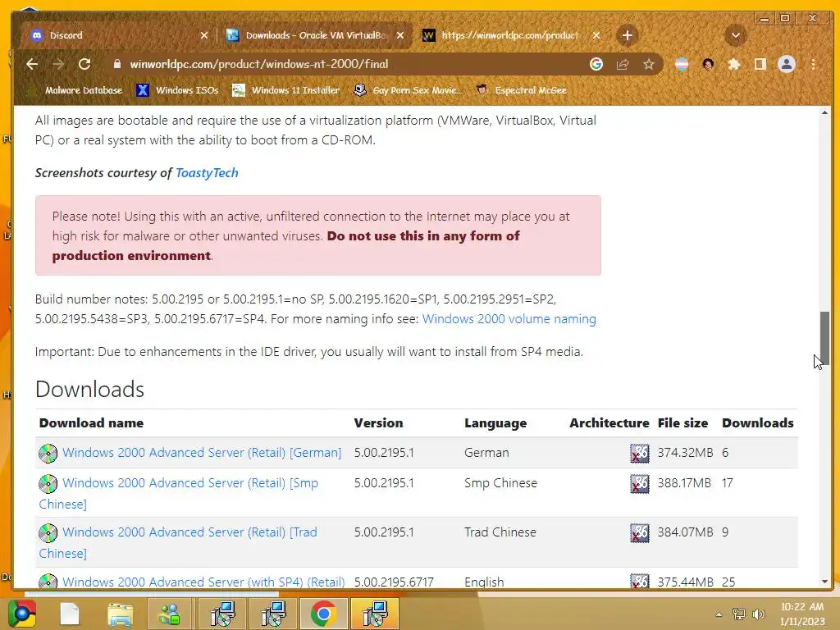Open the Malware Database bookmark
Screen dimensions: 840x630
pos(75,90)
